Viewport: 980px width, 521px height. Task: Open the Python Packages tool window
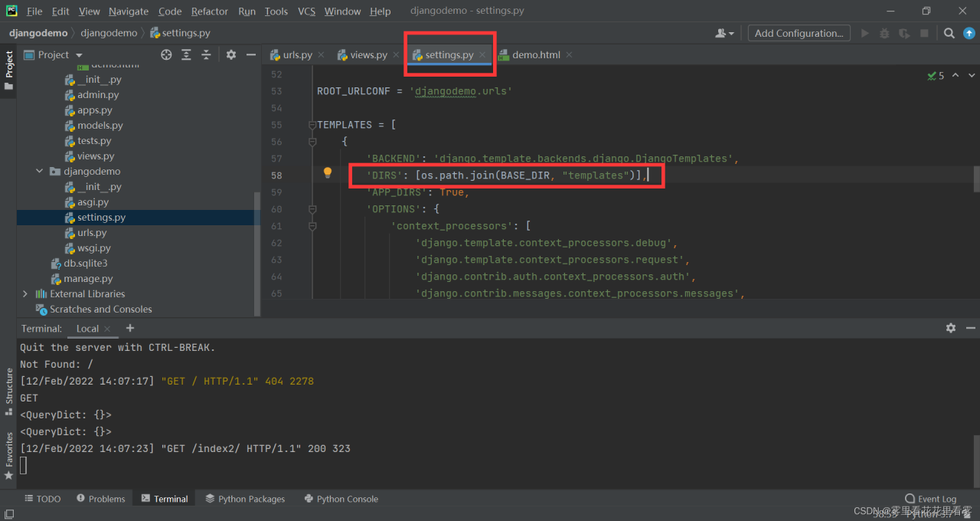click(245, 499)
